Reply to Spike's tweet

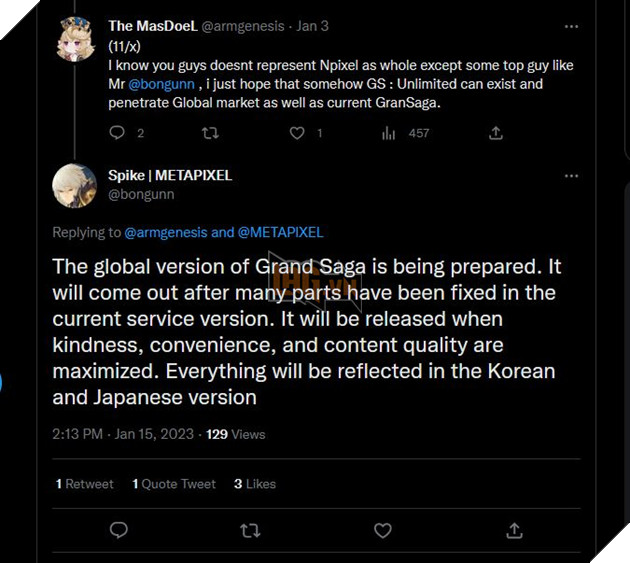[118, 529]
